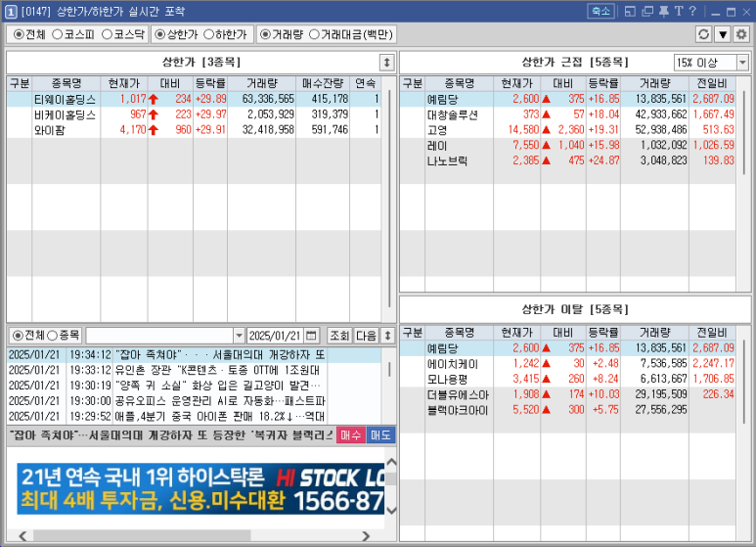Open the settings gear icon

click(x=741, y=34)
